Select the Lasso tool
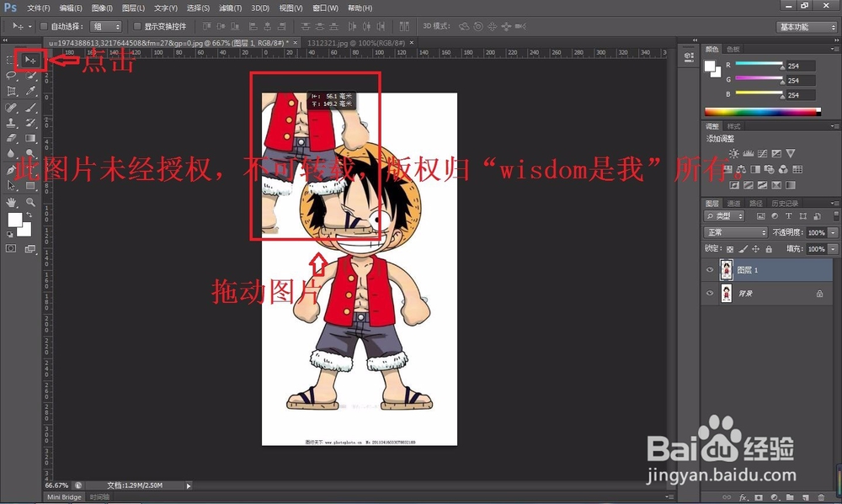Viewport: 842px width, 504px height. click(9, 75)
